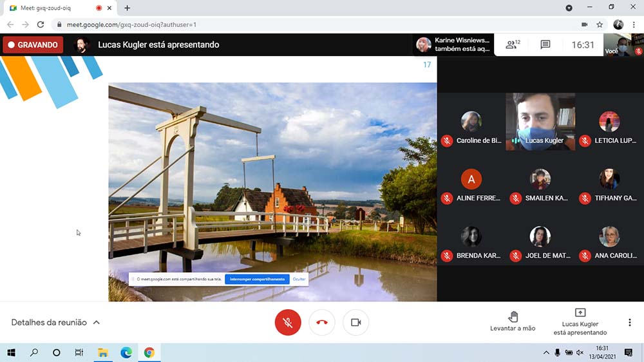The image size is (644, 362).
Task: Open a new browser tab
Action: click(x=128, y=8)
